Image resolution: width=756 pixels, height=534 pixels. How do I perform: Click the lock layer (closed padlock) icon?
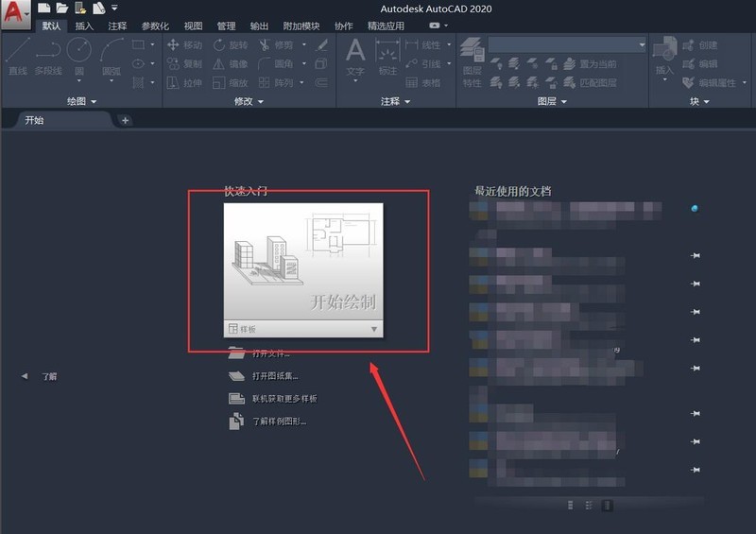tap(551, 63)
